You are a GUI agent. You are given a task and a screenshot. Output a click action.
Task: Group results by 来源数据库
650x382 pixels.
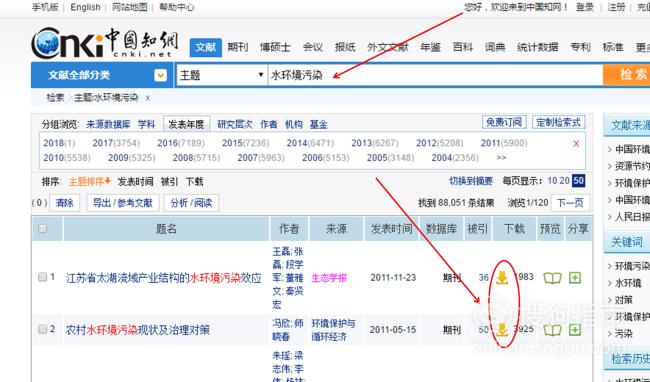[108, 124]
